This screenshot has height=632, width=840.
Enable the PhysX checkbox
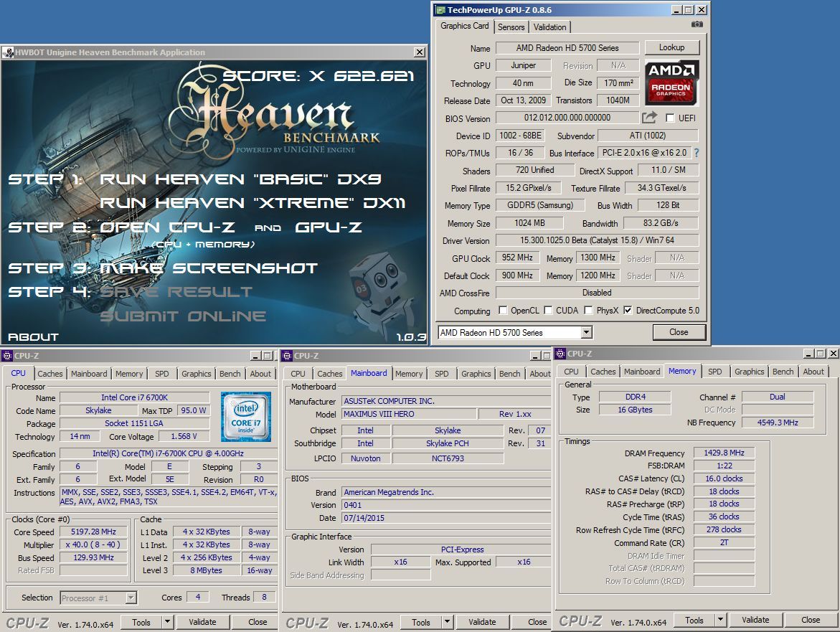[x=588, y=310]
